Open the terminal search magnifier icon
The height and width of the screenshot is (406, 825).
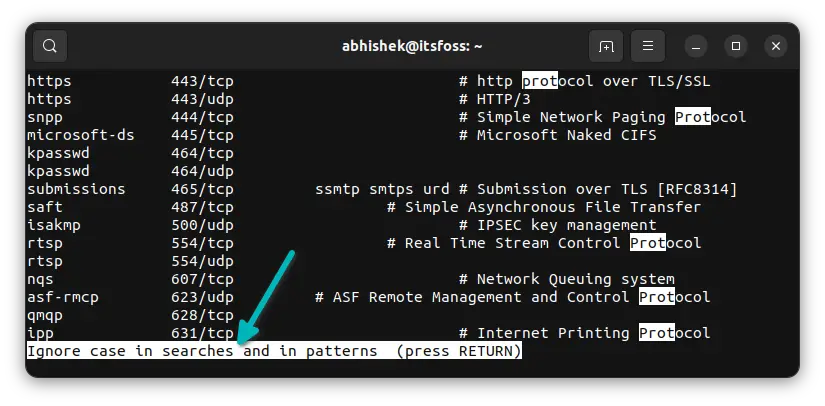point(50,46)
